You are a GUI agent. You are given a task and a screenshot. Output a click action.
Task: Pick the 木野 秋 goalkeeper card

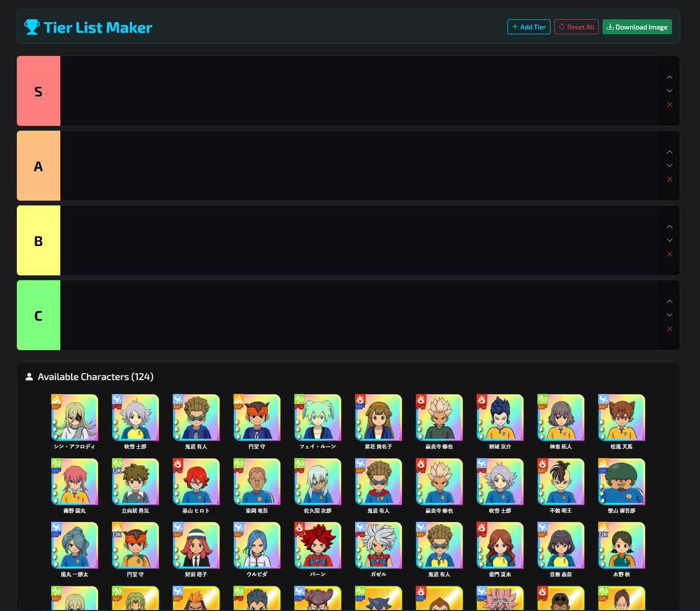(621, 550)
